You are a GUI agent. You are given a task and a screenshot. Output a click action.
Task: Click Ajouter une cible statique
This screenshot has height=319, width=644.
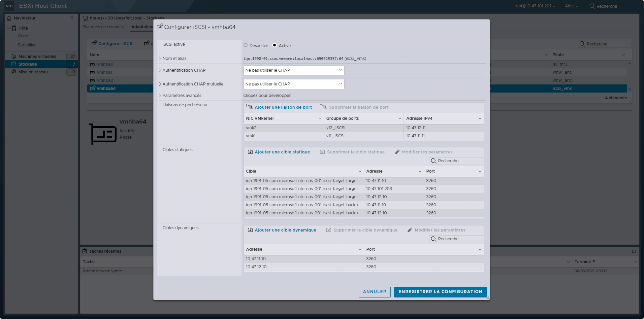point(282,152)
